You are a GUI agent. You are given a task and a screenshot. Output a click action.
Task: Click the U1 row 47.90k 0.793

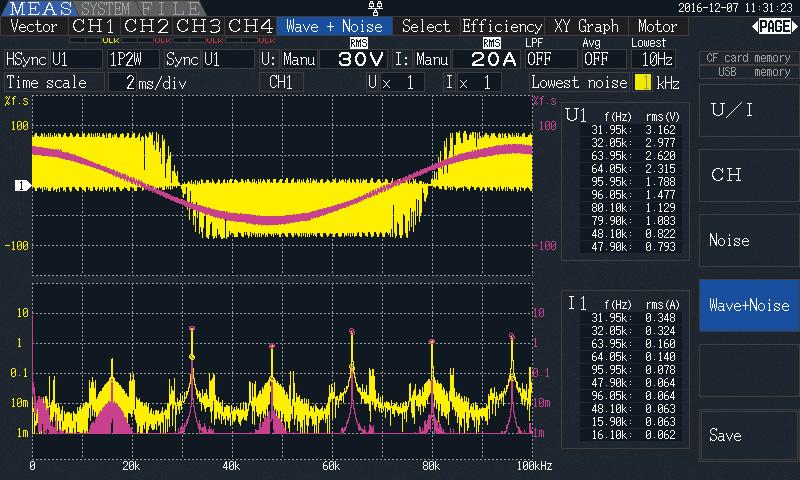tap(633, 247)
